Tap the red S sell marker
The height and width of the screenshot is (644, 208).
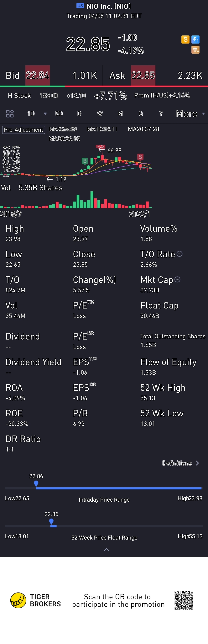pyautogui.click(x=140, y=157)
